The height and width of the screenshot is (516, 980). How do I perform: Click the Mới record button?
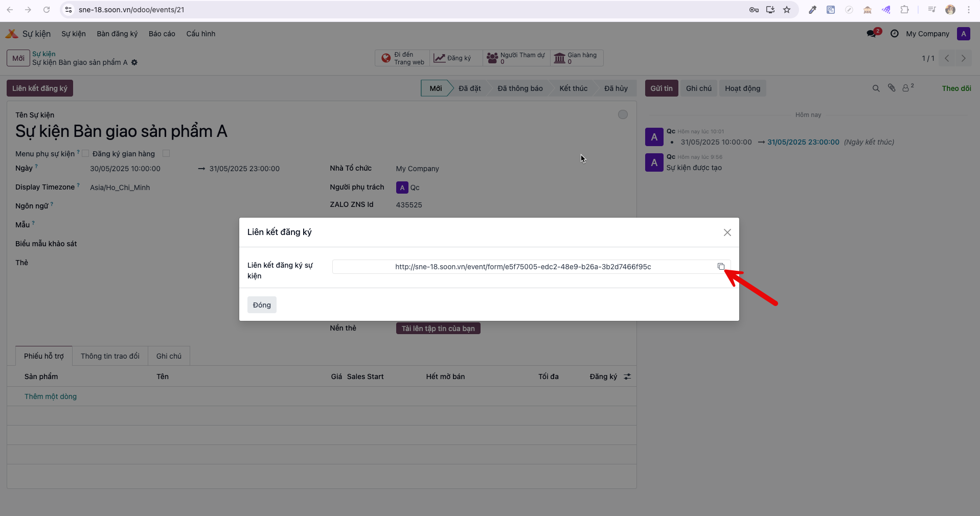point(18,58)
